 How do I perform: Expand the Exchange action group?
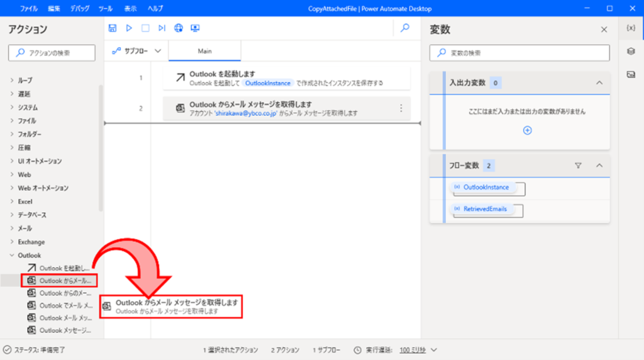pos(12,242)
